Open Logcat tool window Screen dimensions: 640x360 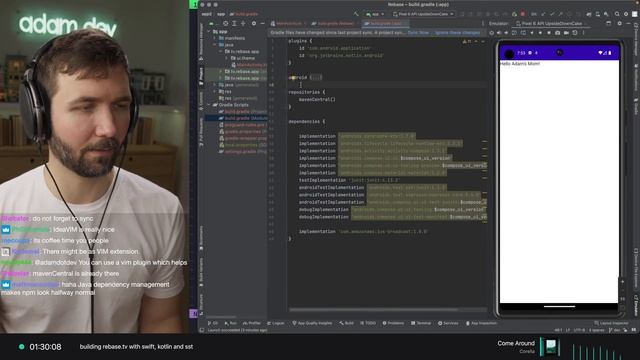(x=276, y=323)
